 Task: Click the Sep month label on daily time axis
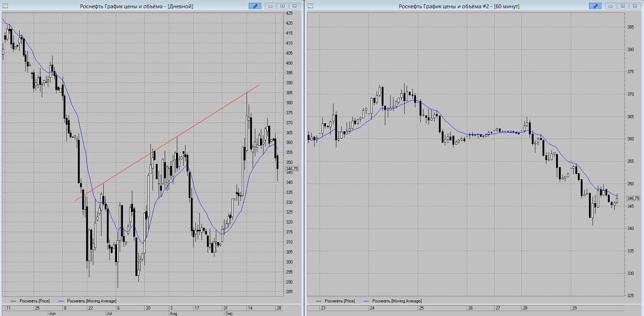(229, 314)
